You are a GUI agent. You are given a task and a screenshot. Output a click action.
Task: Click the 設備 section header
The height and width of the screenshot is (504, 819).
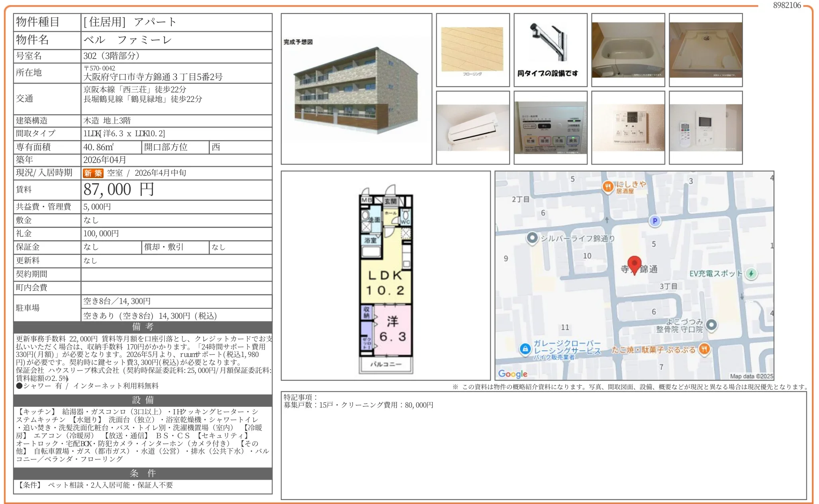pos(143,400)
